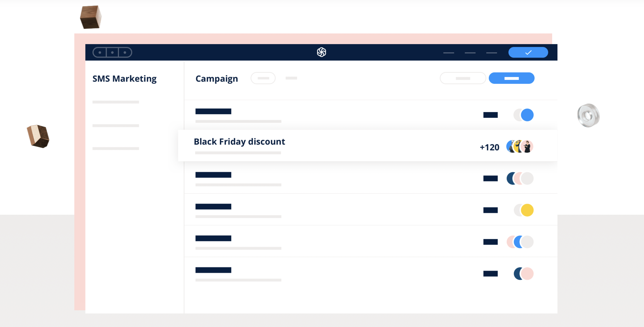The height and width of the screenshot is (327, 644).
Task: Click the +120 contacts count
Action: (490, 147)
